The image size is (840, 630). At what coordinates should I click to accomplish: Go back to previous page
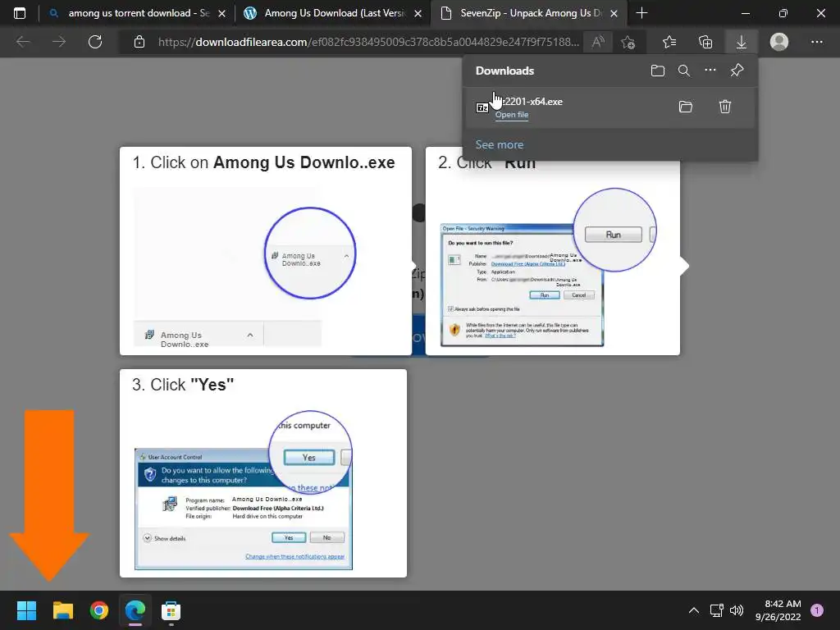[22, 42]
